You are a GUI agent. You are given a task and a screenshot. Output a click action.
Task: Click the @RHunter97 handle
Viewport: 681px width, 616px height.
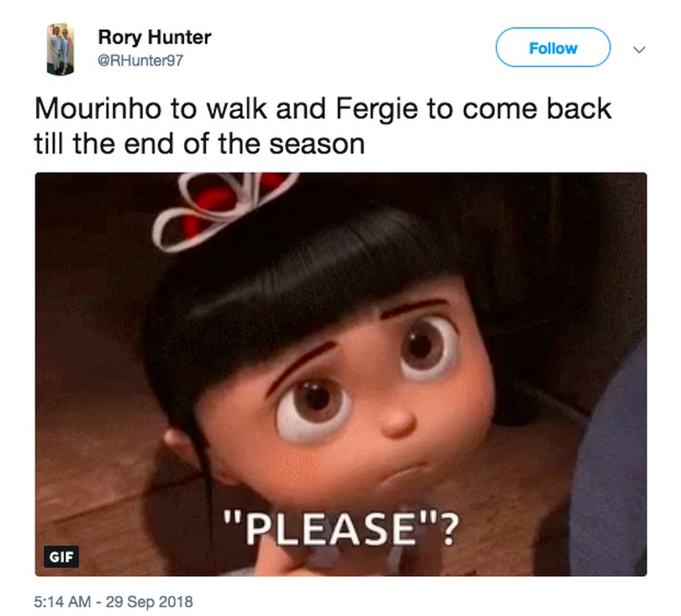[140, 60]
